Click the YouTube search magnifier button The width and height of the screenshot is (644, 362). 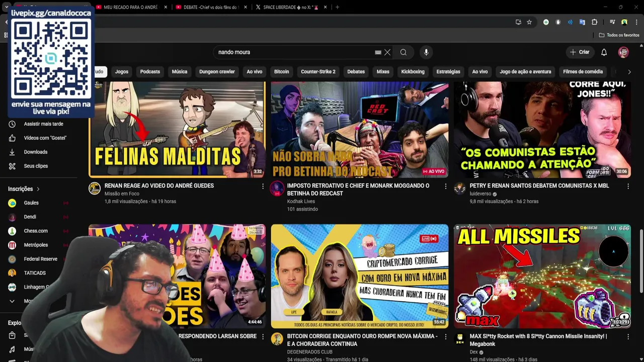tap(404, 52)
